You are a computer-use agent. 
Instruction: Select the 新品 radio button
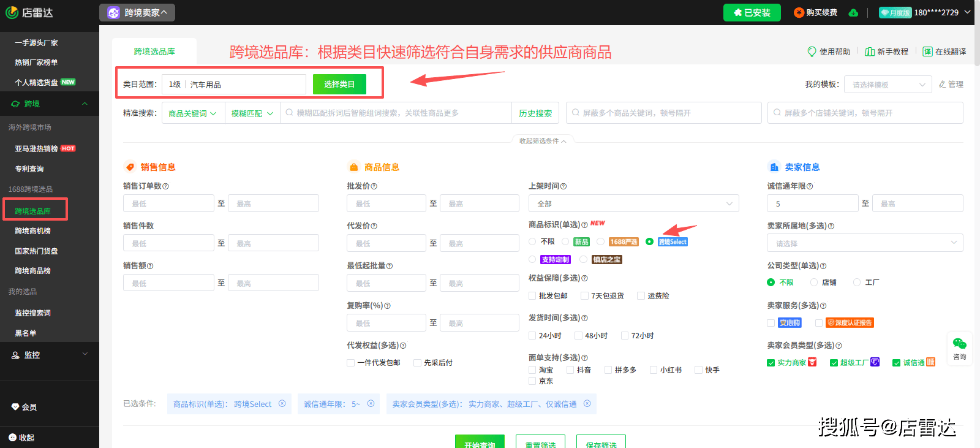point(565,241)
